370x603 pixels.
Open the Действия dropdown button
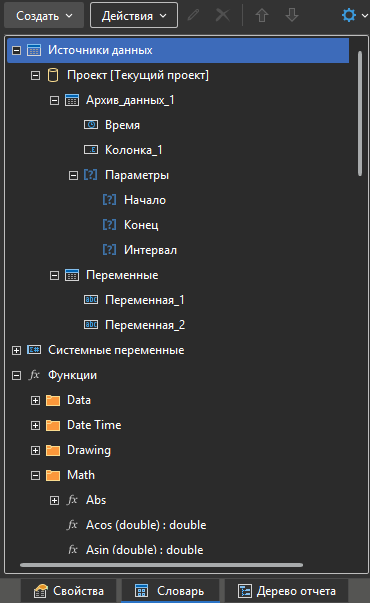tap(134, 16)
